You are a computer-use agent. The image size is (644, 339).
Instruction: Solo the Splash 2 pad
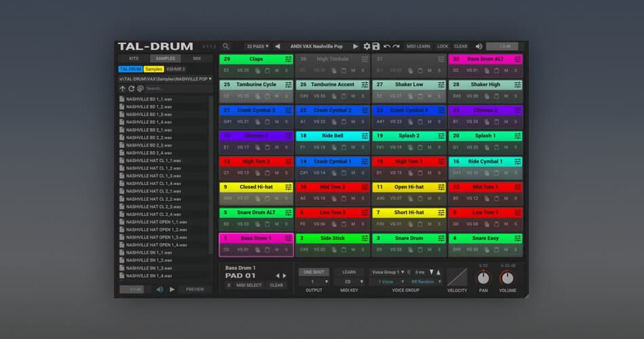coord(439,148)
